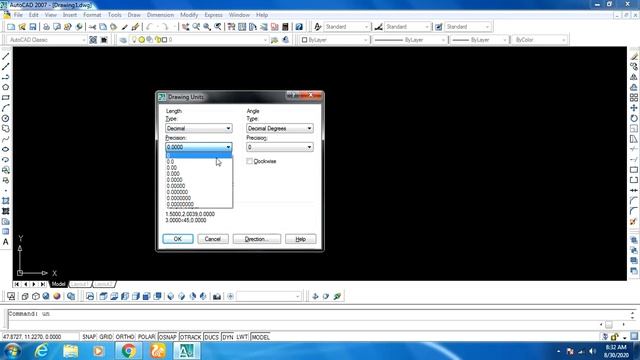Open the ByLayer lineweight dropdown

(x=479, y=40)
